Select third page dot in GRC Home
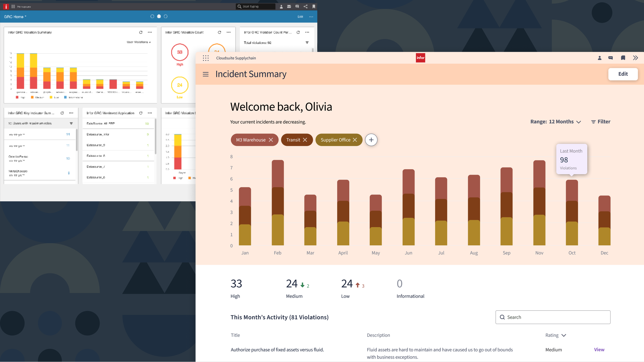This screenshot has width=644, height=362. coord(165,16)
